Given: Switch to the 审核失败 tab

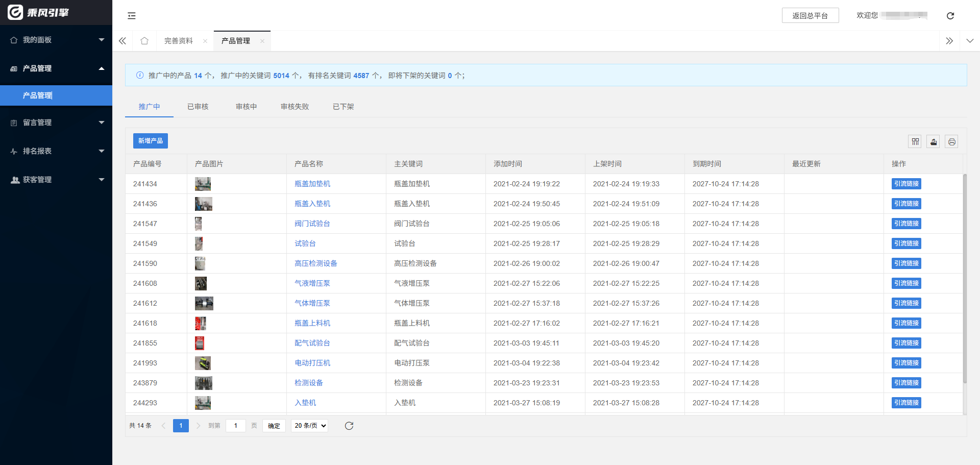Looking at the screenshot, I should tap(295, 107).
